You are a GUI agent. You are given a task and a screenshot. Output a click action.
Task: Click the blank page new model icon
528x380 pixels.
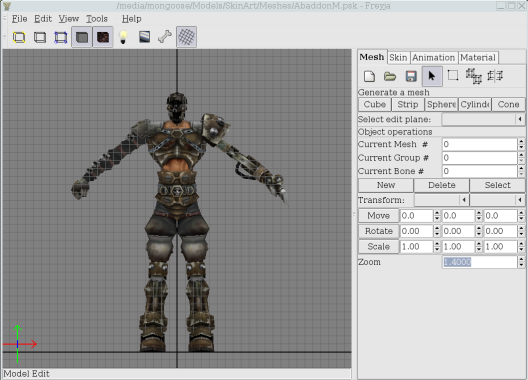tap(369, 76)
